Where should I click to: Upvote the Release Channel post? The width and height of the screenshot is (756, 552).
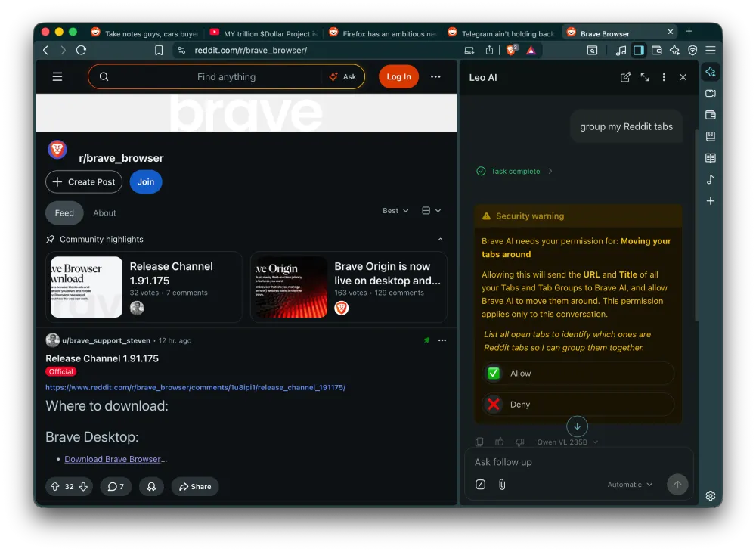pyautogui.click(x=55, y=486)
